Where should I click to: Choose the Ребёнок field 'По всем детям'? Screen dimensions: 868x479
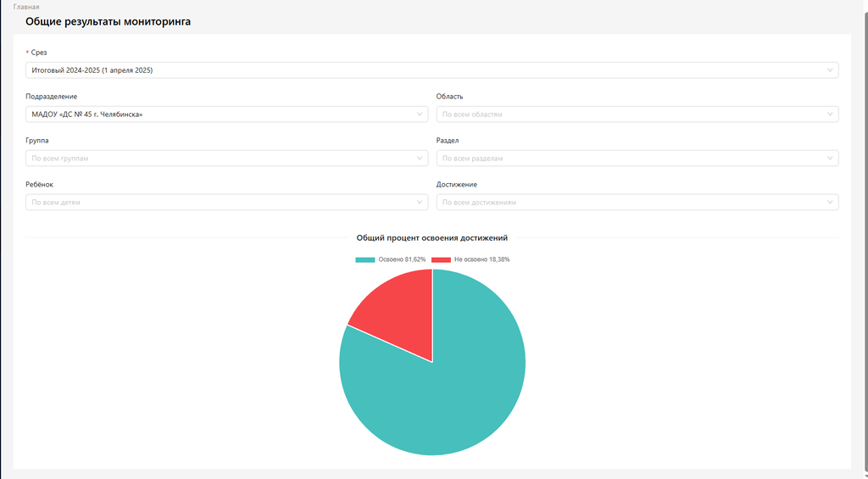pos(220,202)
